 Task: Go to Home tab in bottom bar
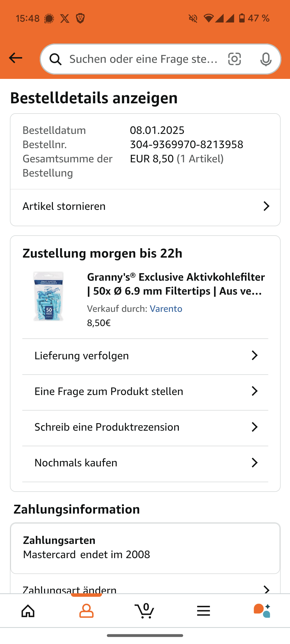(28, 611)
